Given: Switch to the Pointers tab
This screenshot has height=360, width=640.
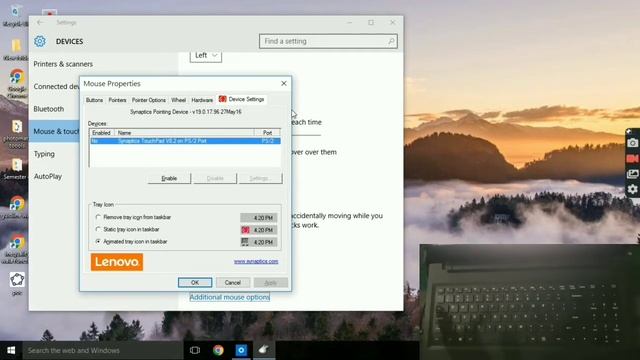Looking at the screenshot, I should pyautogui.click(x=117, y=100).
